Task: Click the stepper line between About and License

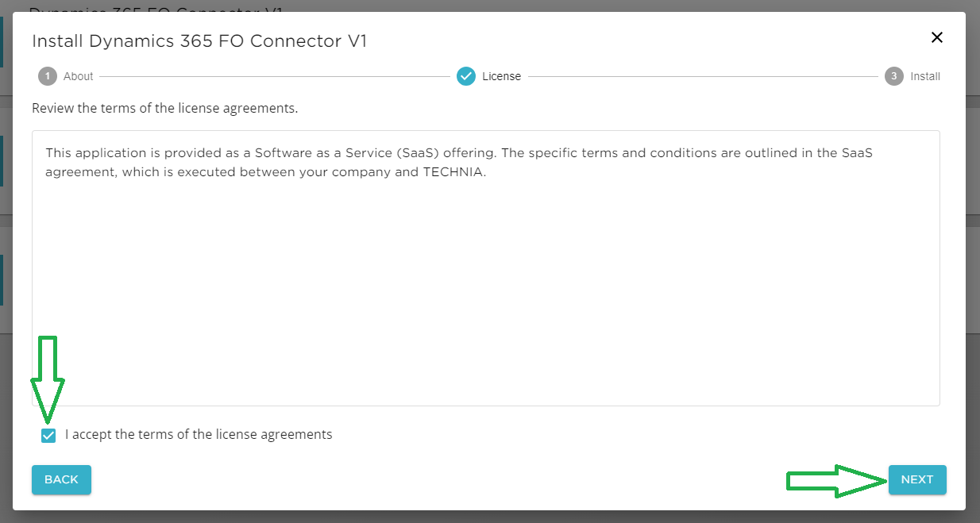Action: point(274,77)
